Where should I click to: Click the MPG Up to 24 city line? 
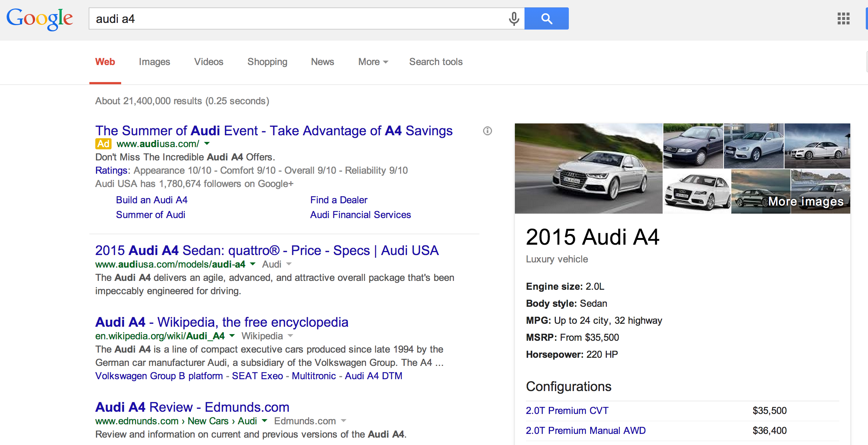[x=594, y=320]
